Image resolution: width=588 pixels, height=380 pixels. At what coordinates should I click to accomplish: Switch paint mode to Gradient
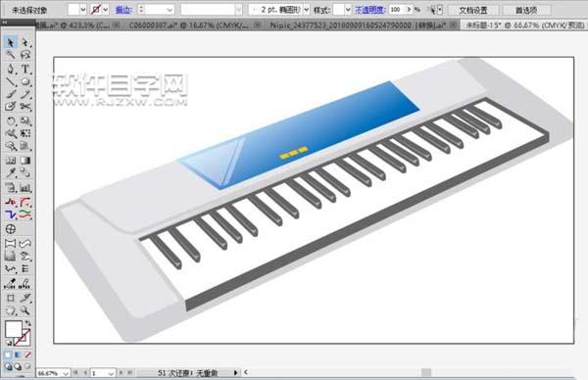(18, 355)
